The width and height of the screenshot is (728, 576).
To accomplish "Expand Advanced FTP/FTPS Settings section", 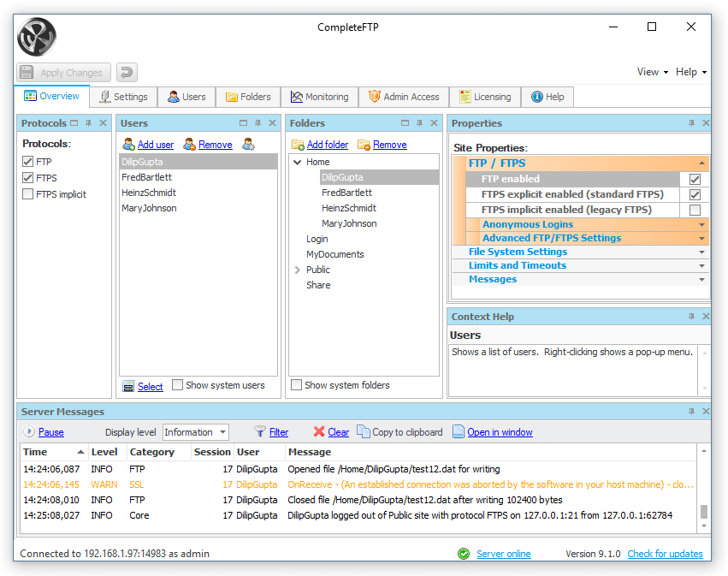I will (701, 238).
